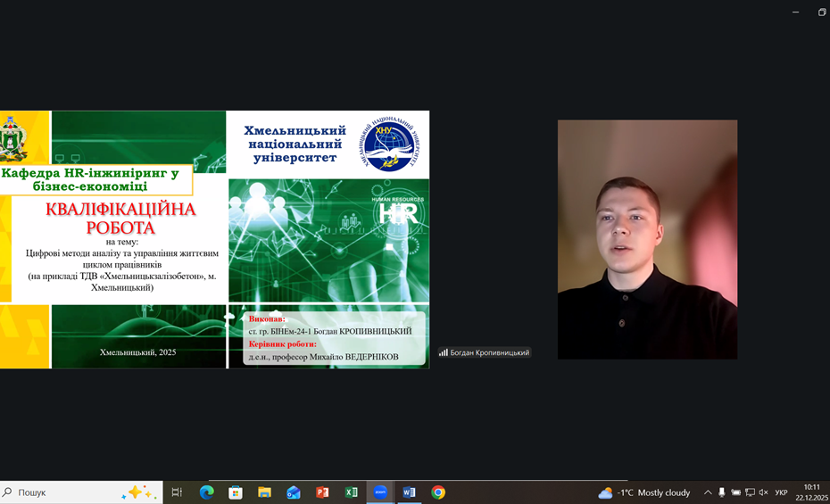Click the Богдан Кропивницький participant name label
This screenshot has height=504, width=830.
489,352
